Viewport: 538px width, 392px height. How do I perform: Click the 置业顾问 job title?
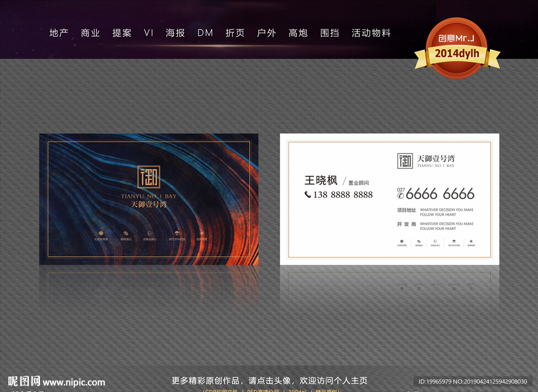point(358,183)
